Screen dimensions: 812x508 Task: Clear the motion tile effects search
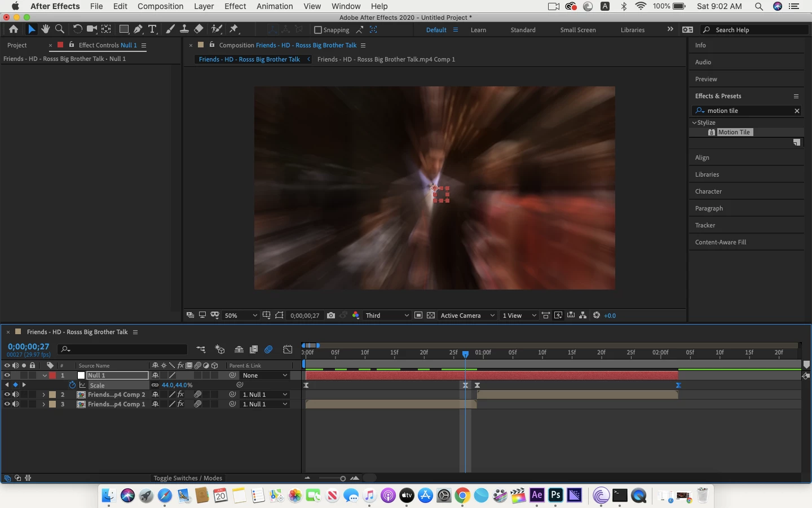tap(797, 111)
